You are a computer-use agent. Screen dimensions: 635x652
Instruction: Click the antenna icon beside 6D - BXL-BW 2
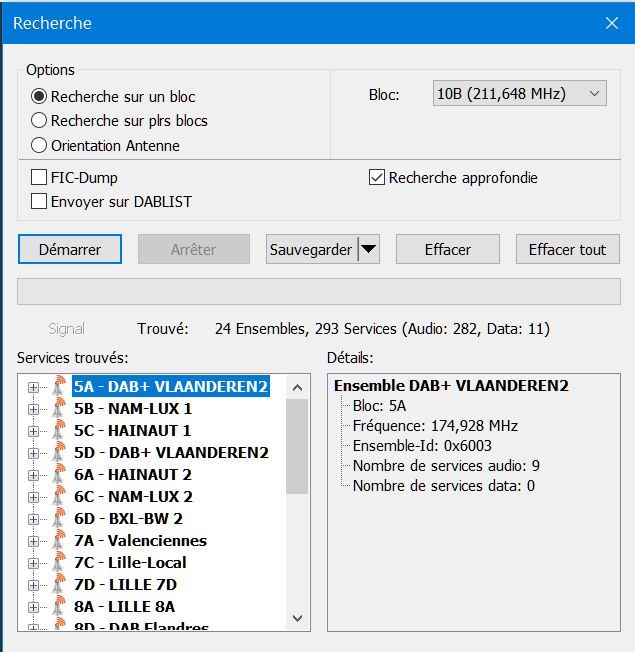59,518
